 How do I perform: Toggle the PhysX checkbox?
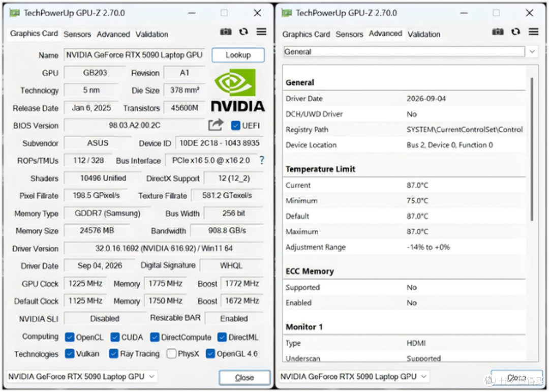(172, 353)
